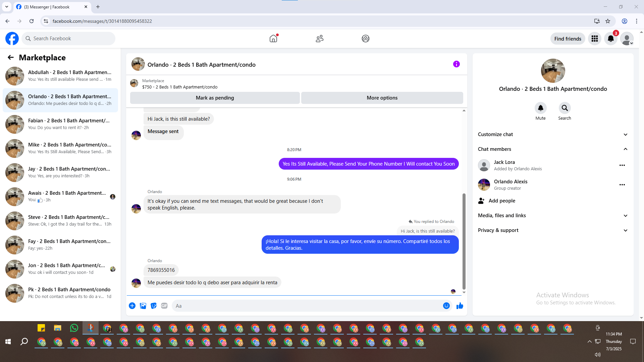Click the attach photo icon
644x362 pixels.
143,306
